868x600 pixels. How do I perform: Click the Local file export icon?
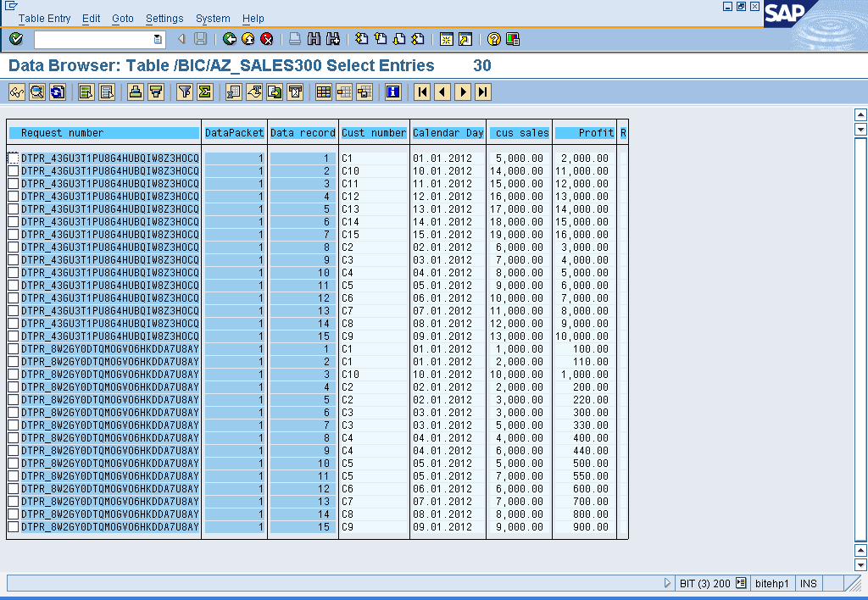(x=275, y=92)
